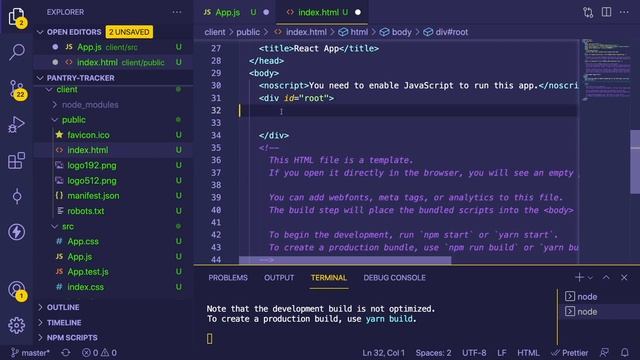
Task: Switch to the index.html editor tab
Action: coord(322,12)
